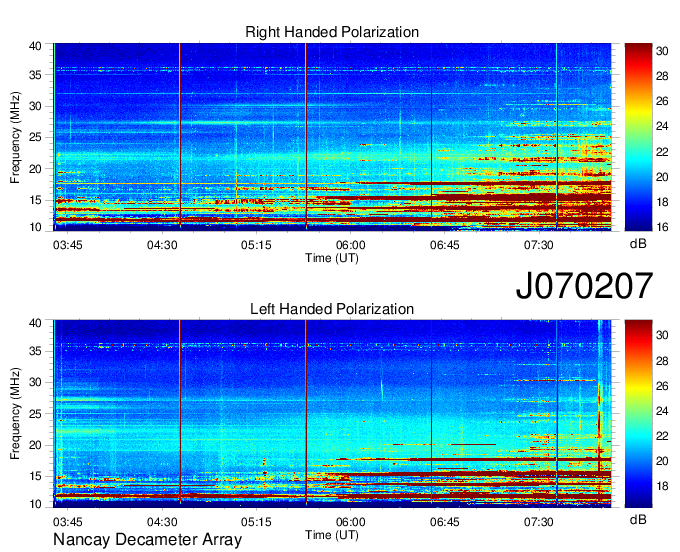680x552 pixels.
Task: Click the bottom plot's 'Frequency (MHz)' axis label
Action: pyautogui.click(x=15, y=414)
